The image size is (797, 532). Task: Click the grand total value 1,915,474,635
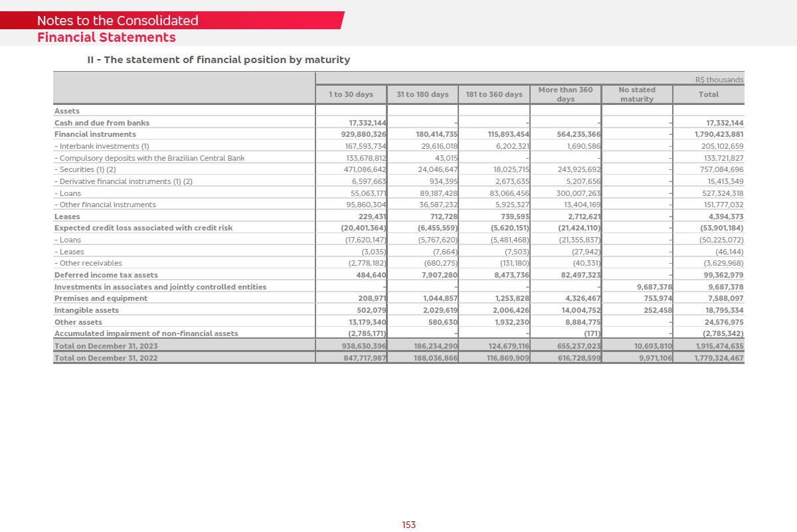pos(719,346)
